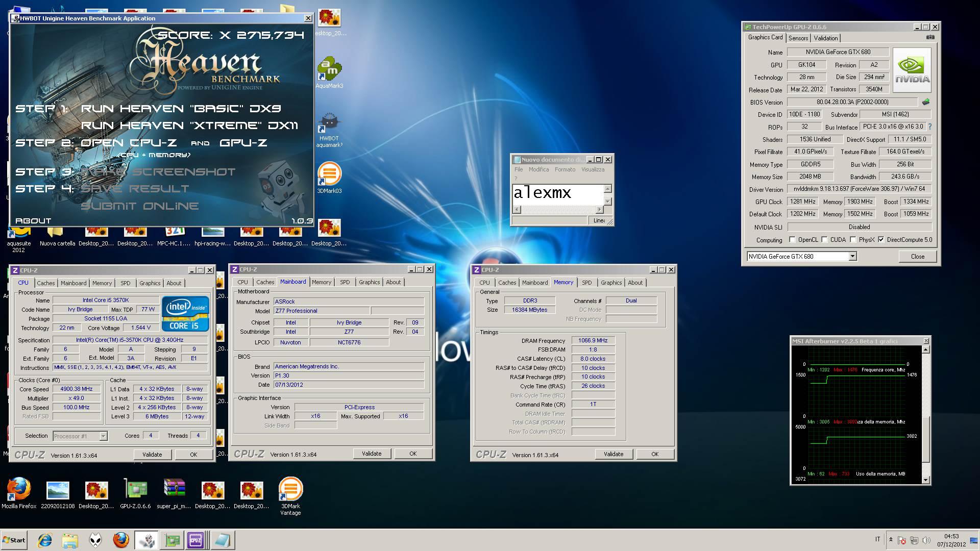This screenshot has width=980, height=551.
Task: Click Run Heaven "Xtreme" DX11 option
Action: click(189, 126)
